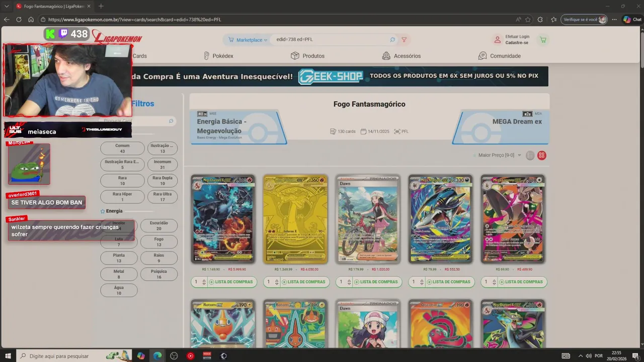Image resolution: width=644 pixels, height=362 pixels.
Task: Toggle the Incomum rarity filter
Action: (x=163, y=164)
